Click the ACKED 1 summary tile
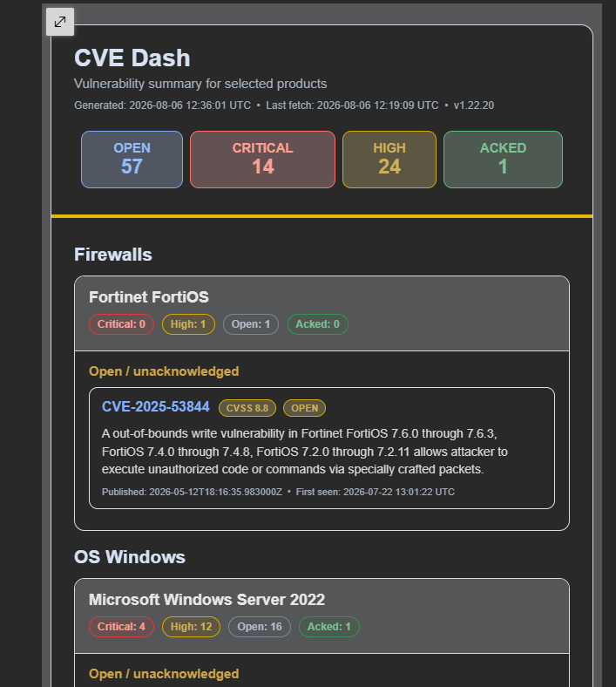 (x=503, y=160)
